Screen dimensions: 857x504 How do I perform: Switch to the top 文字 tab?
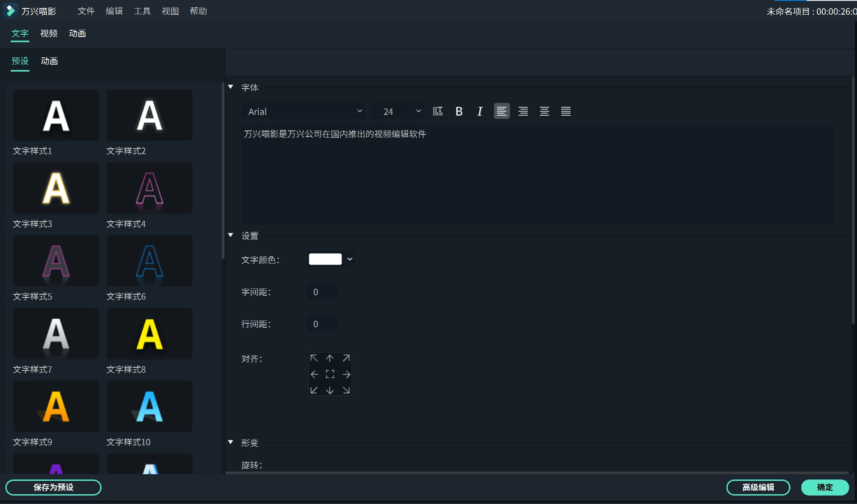[x=20, y=33]
